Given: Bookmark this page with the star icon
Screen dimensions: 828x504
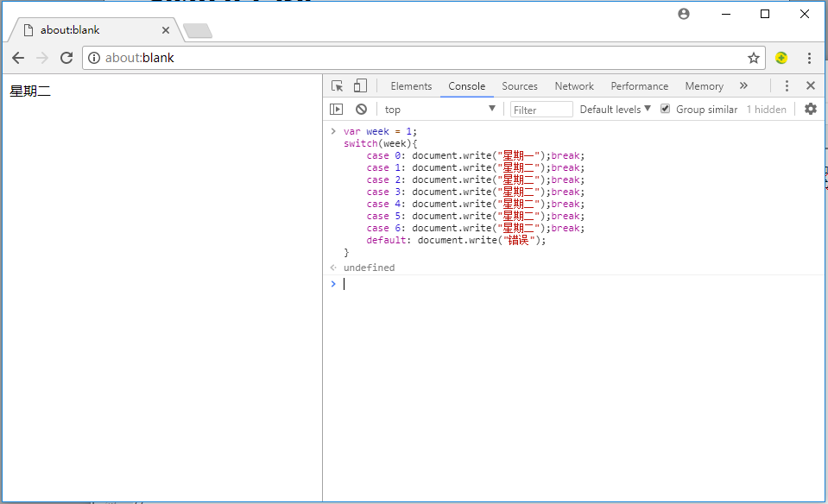Looking at the screenshot, I should tap(753, 58).
